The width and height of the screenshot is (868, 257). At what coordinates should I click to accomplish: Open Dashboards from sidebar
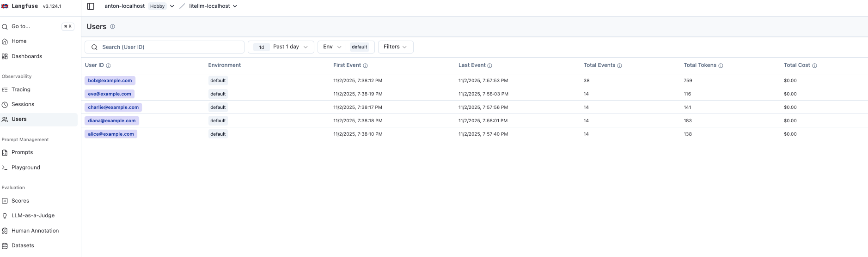point(39,56)
